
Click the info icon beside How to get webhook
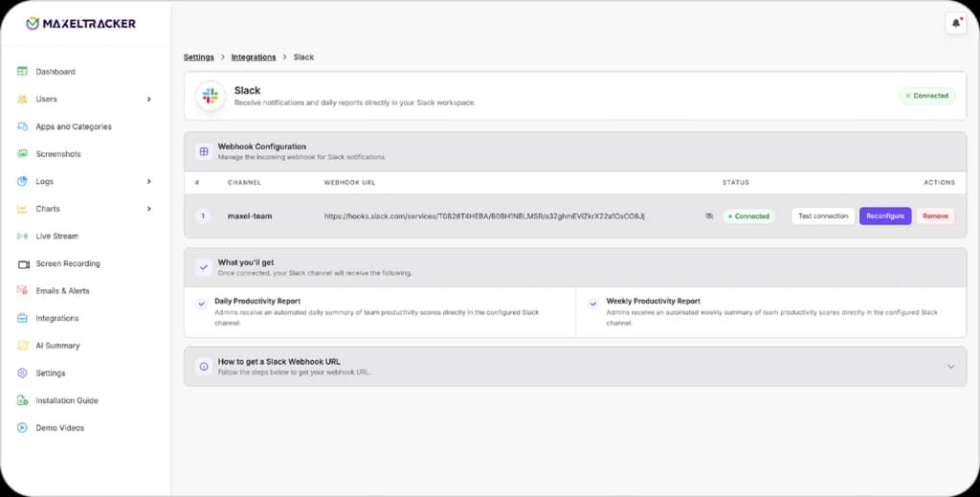click(204, 367)
